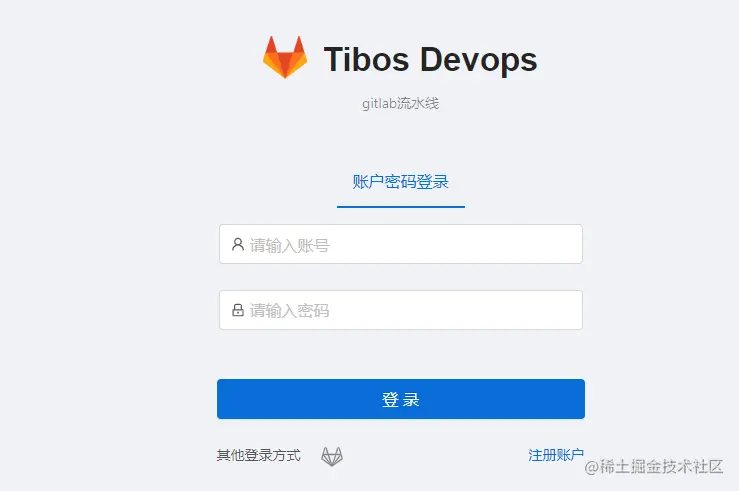
Task: Focus the 请输入密码 password input field
Action: click(401, 310)
